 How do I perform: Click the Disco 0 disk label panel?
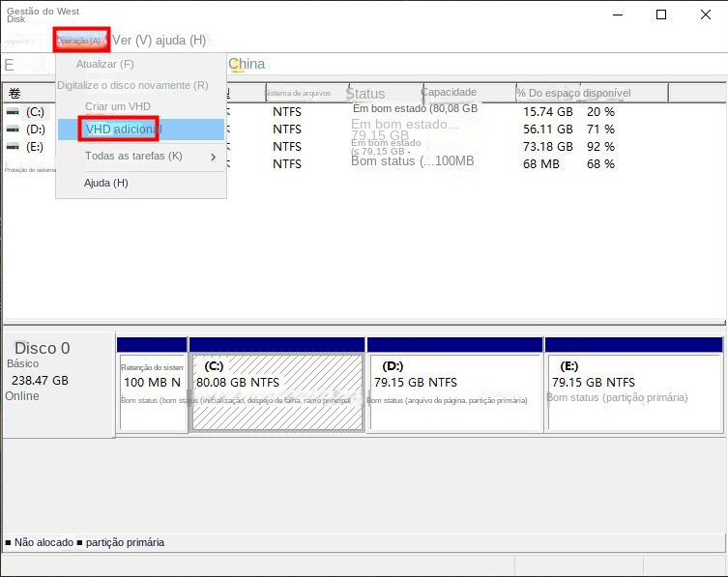pyautogui.click(x=58, y=387)
